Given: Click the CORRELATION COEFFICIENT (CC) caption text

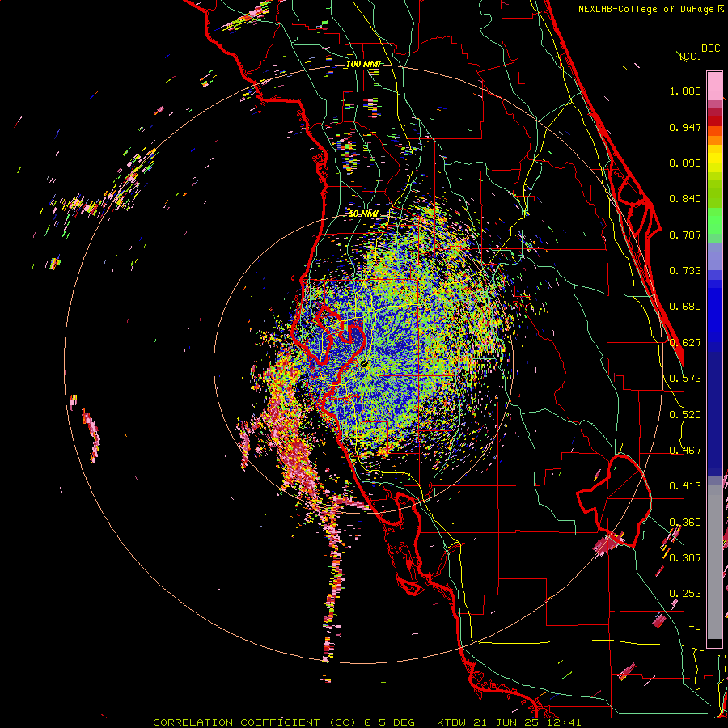Looking at the screenshot, I should click(255, 722).
